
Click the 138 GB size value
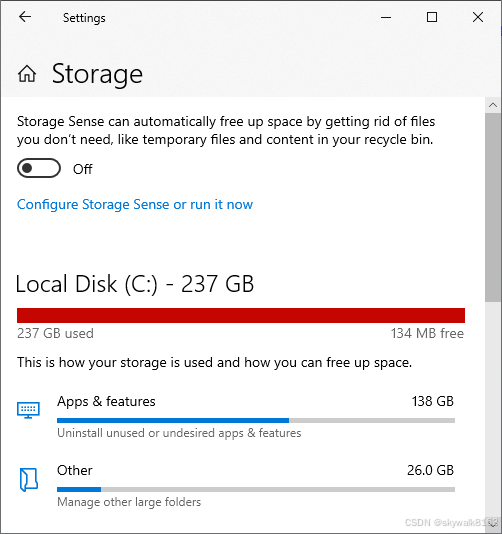433,401
